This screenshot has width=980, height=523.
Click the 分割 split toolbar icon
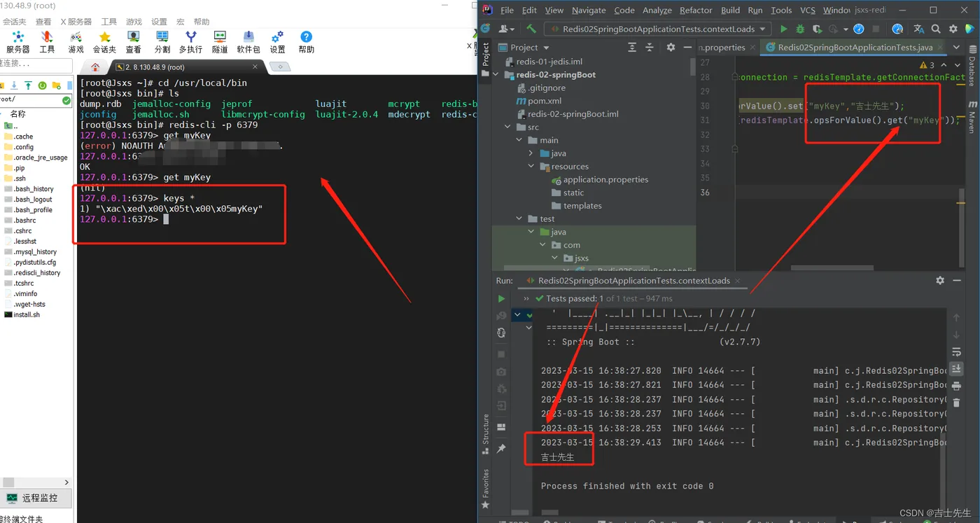[x=162, y=42]
